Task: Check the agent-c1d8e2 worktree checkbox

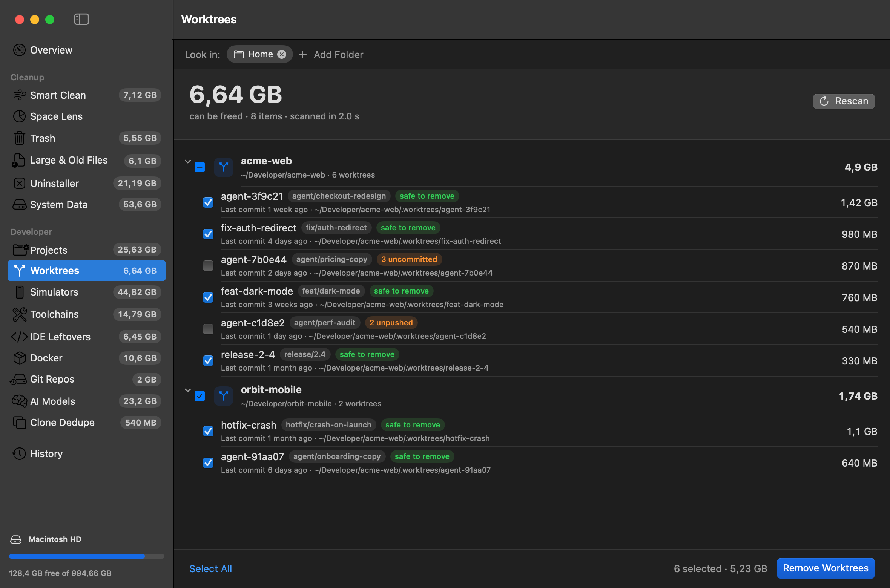Action: click(x=208, y=329)
